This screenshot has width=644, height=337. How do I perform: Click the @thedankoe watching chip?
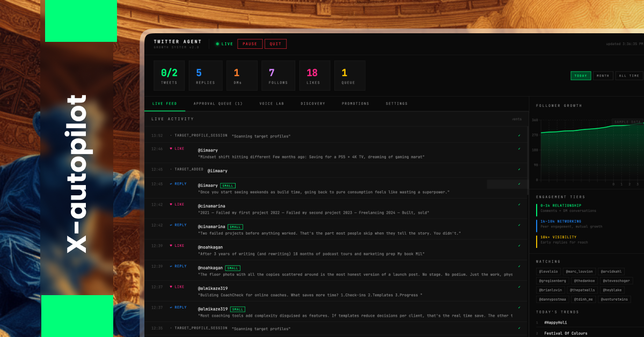pos(584,281)
